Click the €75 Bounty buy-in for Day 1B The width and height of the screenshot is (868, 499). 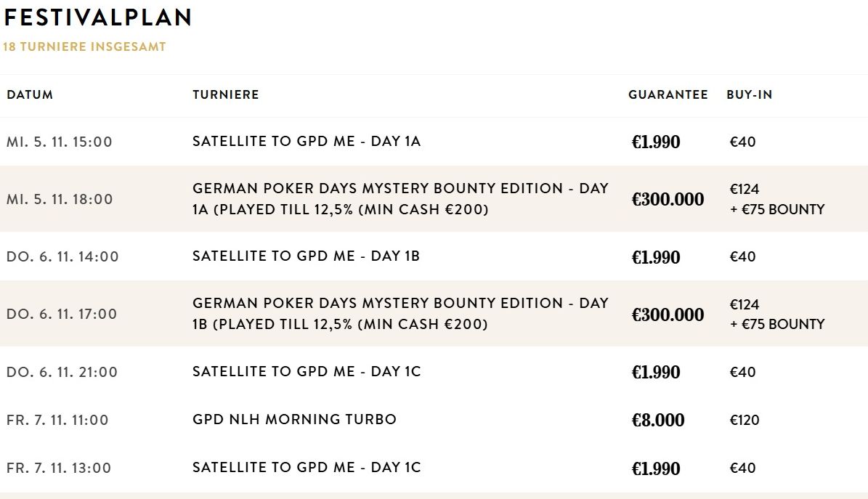point(777,325)
